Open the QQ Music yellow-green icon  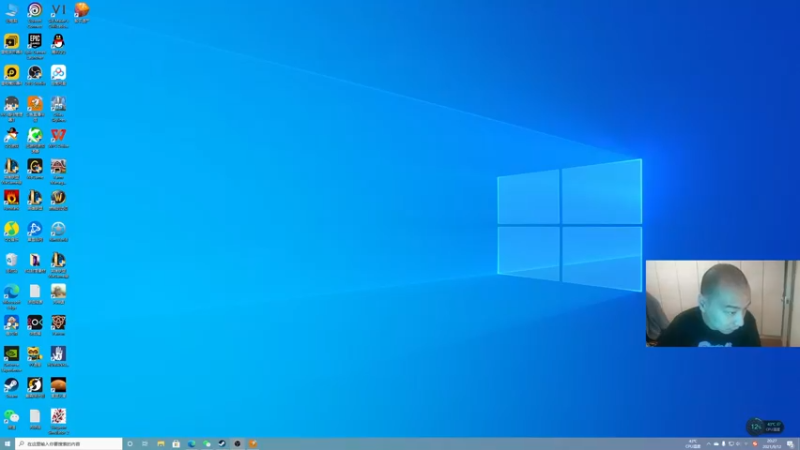click(11, 231)
